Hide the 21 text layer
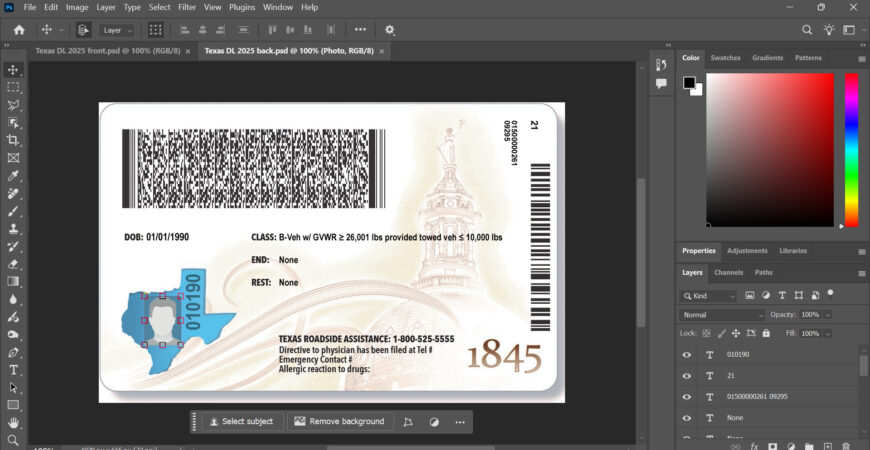870x450 pixels. pos(686,376)
